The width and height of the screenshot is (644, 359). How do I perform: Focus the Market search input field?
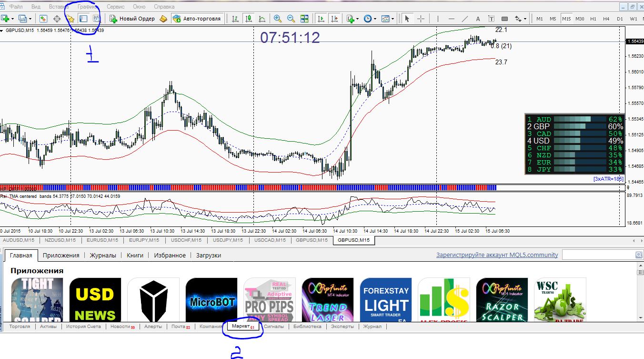click(x=599, y=255)
